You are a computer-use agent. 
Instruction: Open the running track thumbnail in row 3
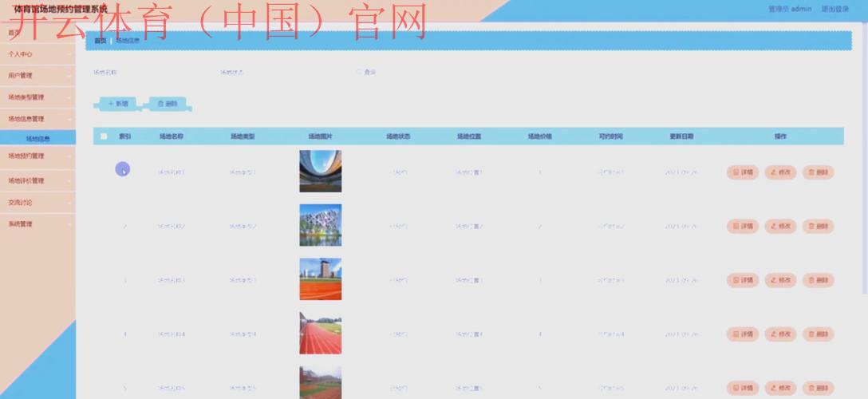(x=321, y=279)
